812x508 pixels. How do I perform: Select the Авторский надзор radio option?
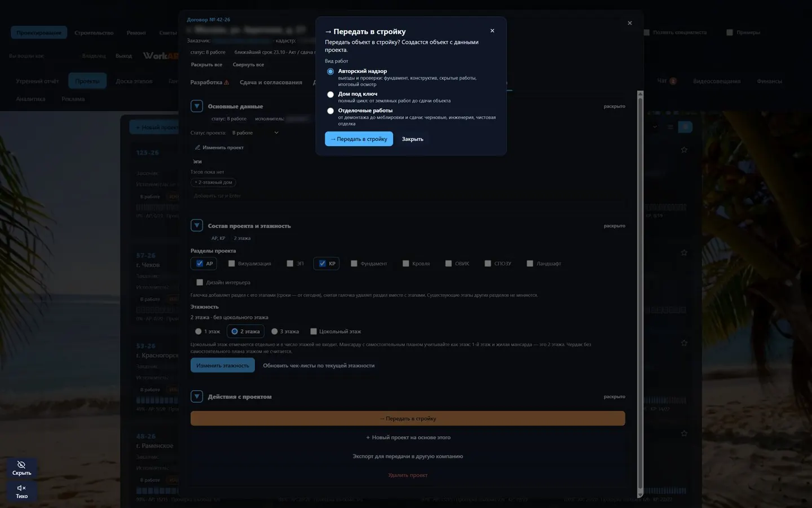click(330, 72)
